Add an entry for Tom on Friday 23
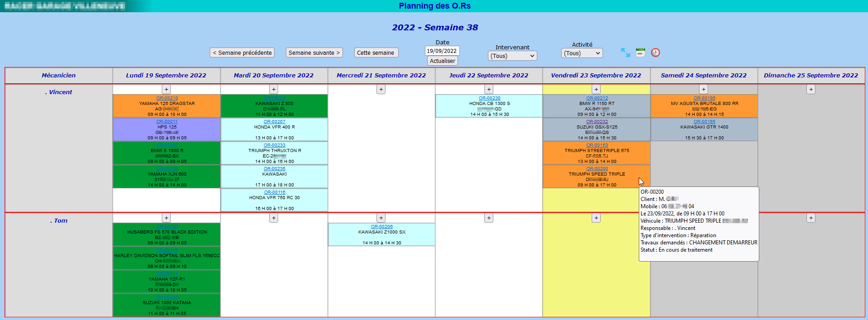 tap(596, 218)
